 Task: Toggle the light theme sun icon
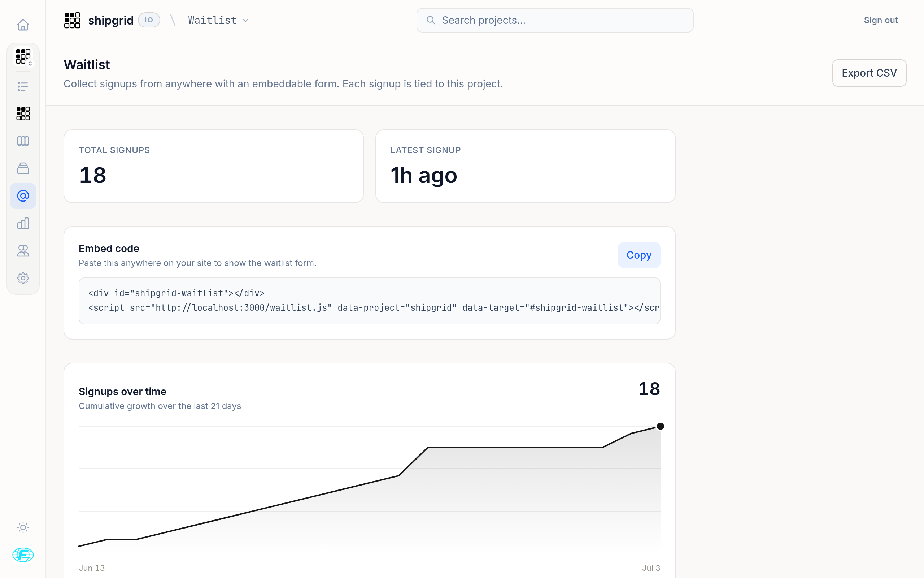pyautogui.click(x=23, y=527)
